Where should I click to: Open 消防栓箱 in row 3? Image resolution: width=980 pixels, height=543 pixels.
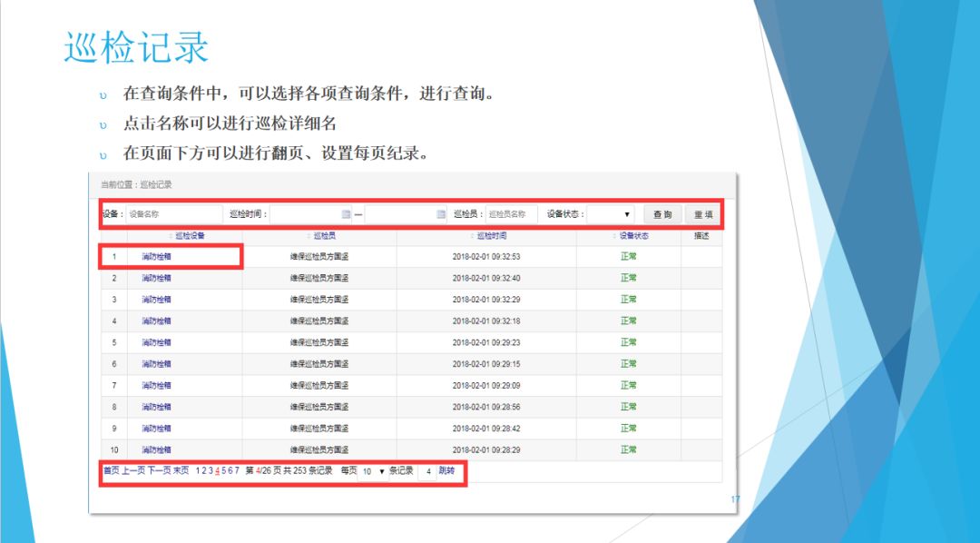pos(156,300)
